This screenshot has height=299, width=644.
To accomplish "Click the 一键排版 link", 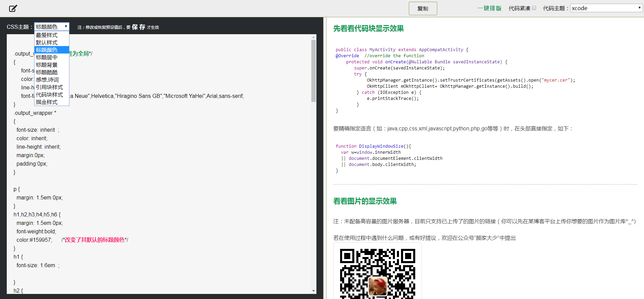I will [x=489, y=8].
